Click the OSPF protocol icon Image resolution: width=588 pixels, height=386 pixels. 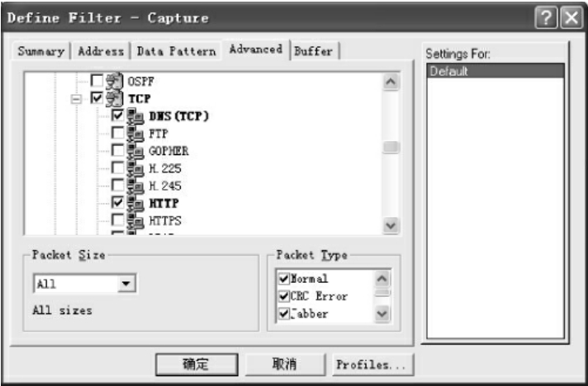click(x=114, y=81)
